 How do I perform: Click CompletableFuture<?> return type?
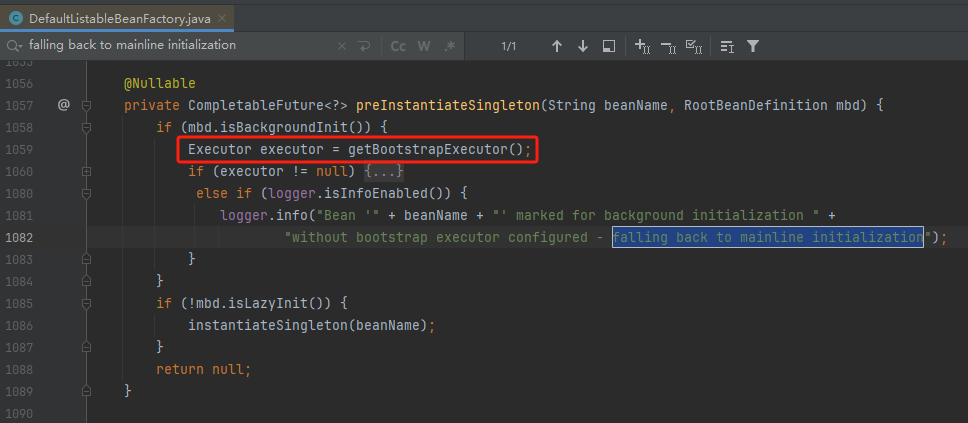[269, 106]
